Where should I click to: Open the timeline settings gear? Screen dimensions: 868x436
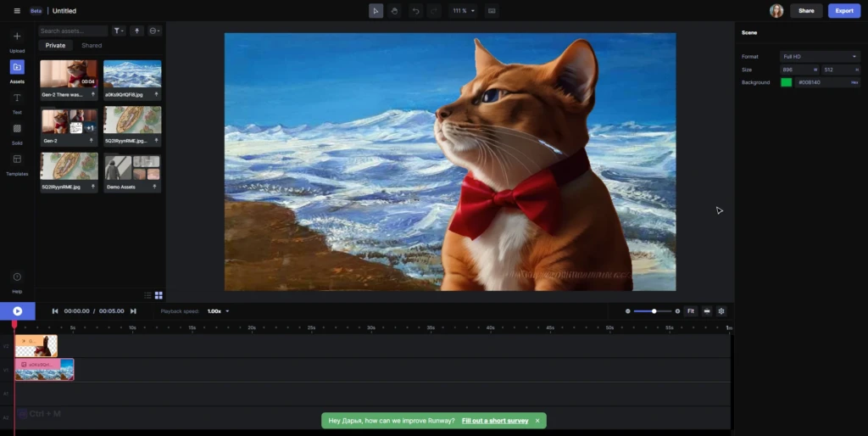click(x=721, y=311)
